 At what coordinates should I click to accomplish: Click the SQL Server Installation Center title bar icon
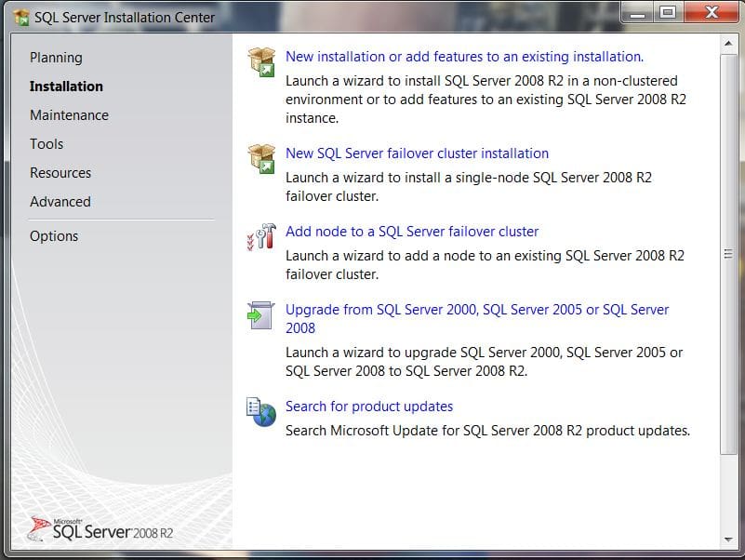coord(21,18)
